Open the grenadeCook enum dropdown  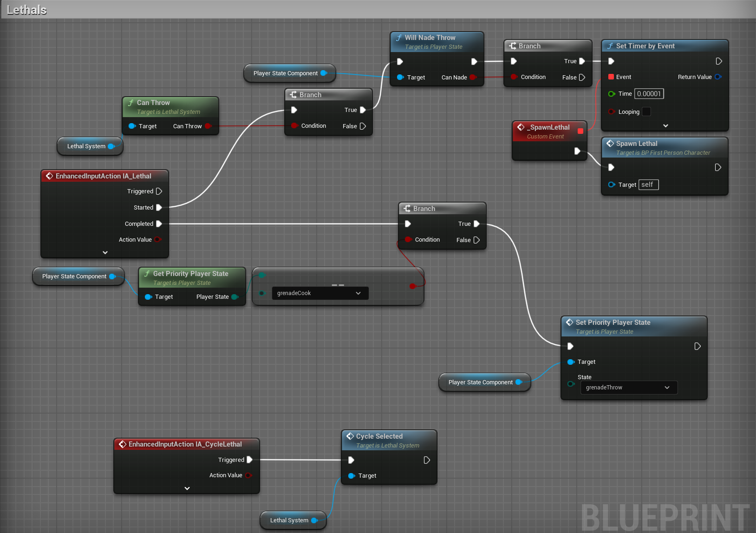click(x=320, y=293)
